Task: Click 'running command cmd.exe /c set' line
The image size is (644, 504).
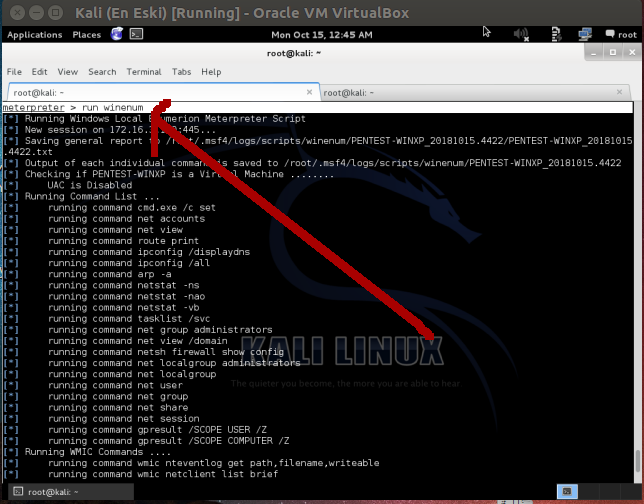Action: click(131, 208)
